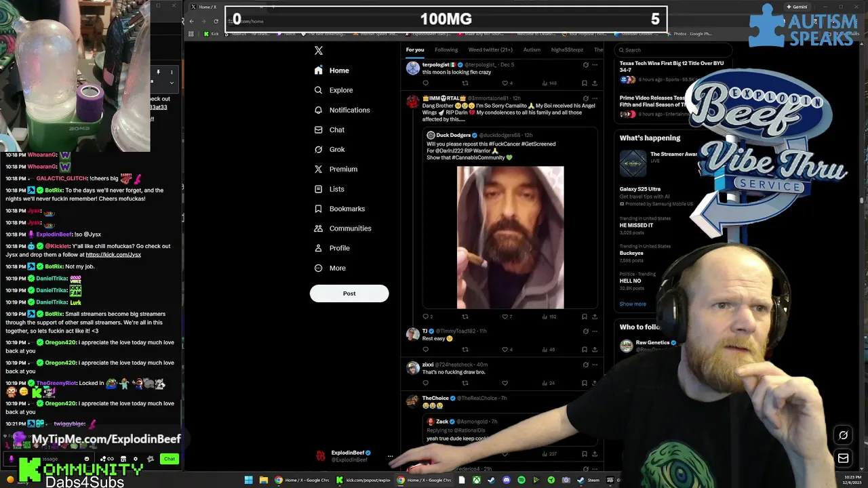Bookmark zixxi's post
This screenshot has width=868, height=488.
[x=585, y=383]
